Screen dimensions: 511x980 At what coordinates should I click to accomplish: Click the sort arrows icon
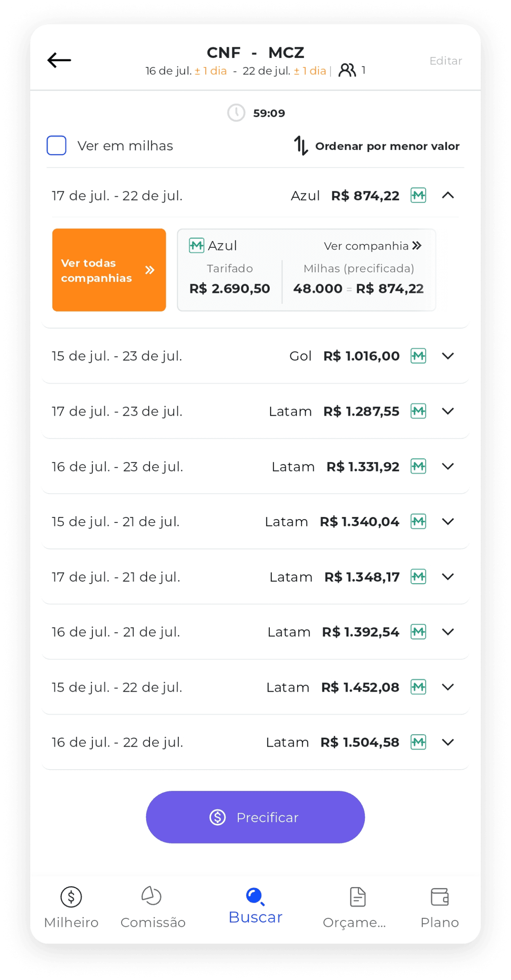click(x=301, y=146)
